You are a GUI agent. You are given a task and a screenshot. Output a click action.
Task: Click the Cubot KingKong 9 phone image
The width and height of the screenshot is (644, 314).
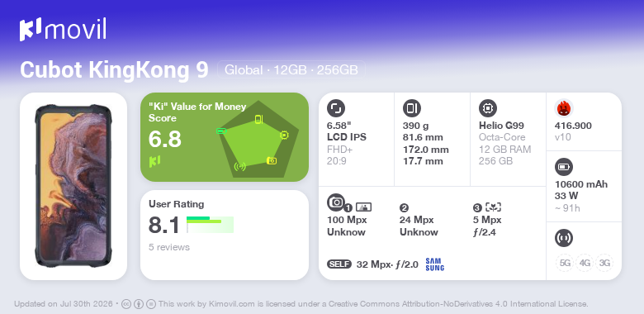click(x=73, y=186)
